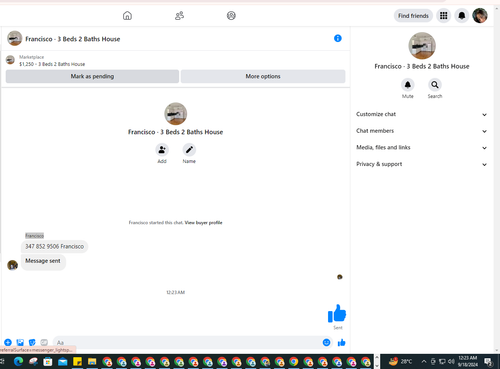Toggle the blue conversation information icon
This screenshot has height=369, width=500.
338,38
